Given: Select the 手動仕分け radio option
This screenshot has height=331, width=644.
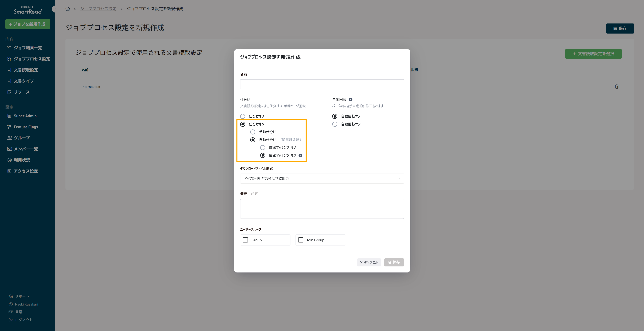Looking at the screenshot, I should point(253,132).
